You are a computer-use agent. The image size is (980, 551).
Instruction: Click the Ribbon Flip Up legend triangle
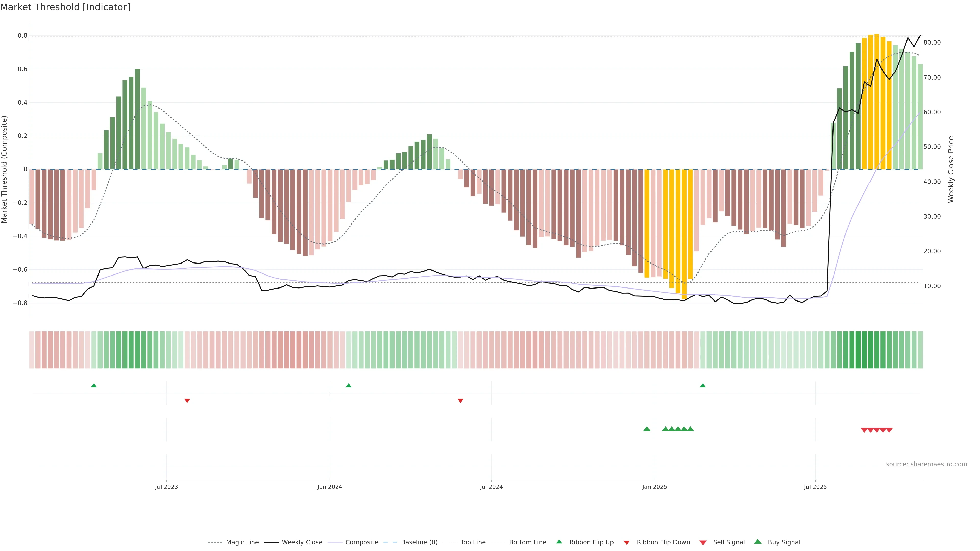[x=559, y=542]
